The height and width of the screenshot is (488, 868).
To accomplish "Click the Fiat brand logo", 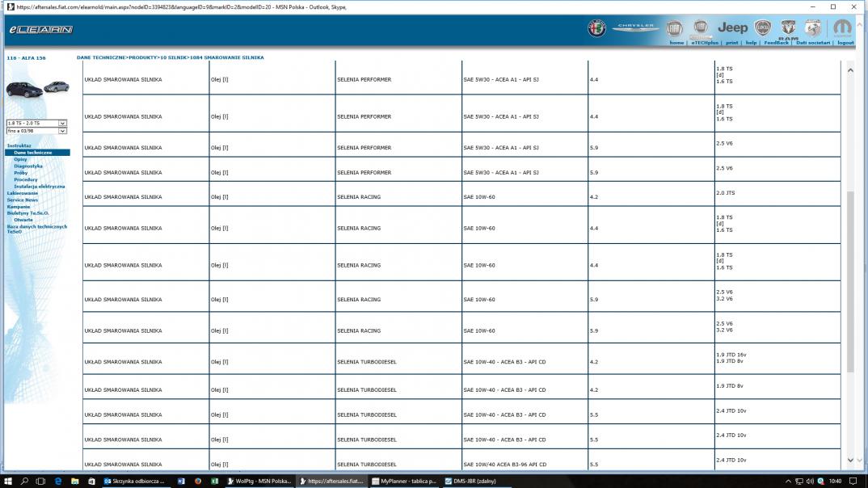I will coord(674,29).
